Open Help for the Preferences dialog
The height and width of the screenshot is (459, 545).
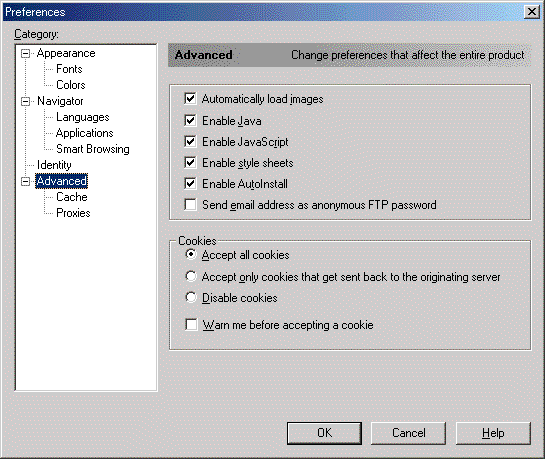(493, 433)
